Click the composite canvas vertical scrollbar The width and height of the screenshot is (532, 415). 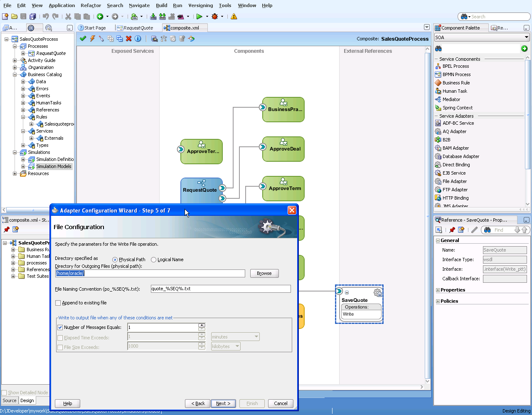(x=428, y=215)
